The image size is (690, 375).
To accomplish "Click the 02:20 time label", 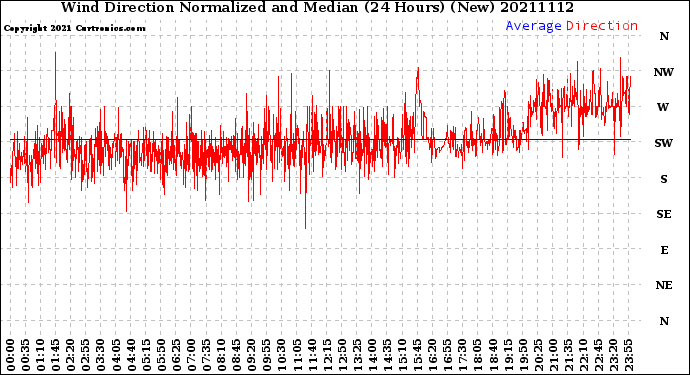I will pyautogui.click(x=71, y=355).
